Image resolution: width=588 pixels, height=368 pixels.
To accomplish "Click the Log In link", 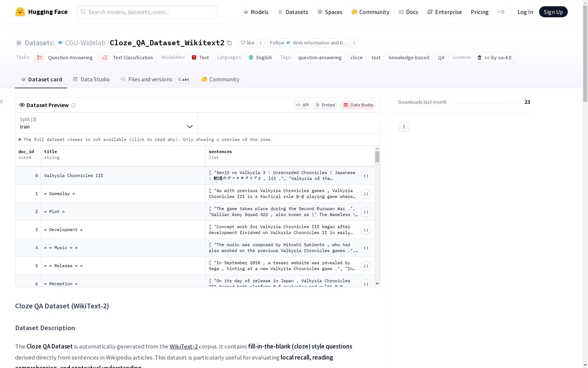I will 525,12.
